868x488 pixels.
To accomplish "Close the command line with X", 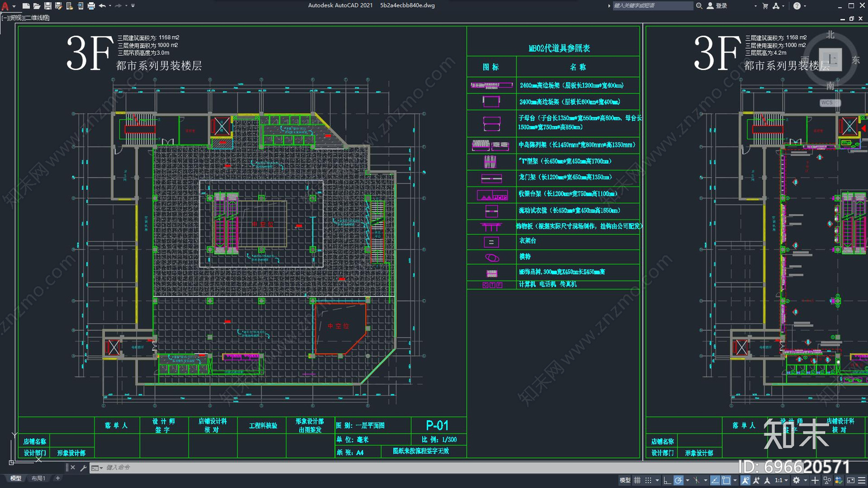I will (73, 467).
